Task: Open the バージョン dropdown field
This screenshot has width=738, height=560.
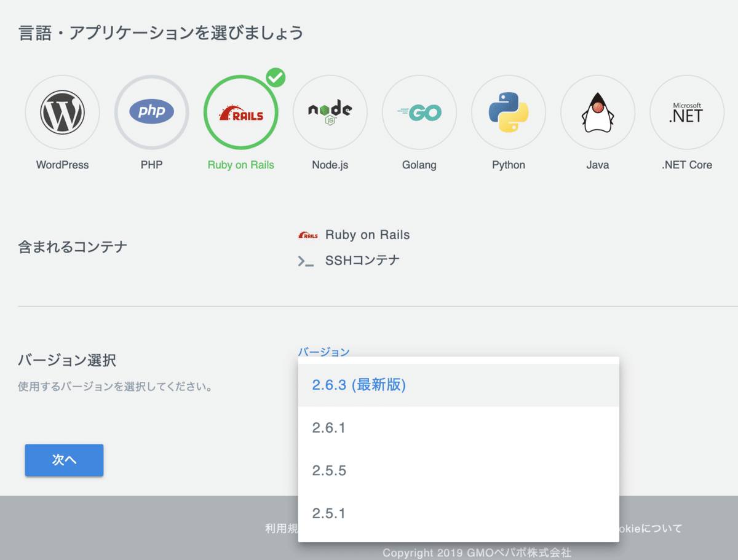Action: (x=324, y=352)
